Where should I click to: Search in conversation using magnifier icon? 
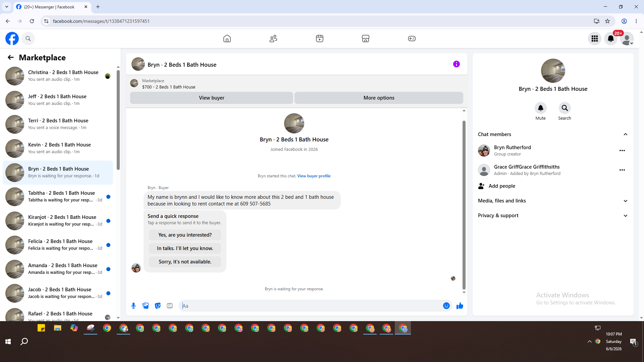[565, 108]
